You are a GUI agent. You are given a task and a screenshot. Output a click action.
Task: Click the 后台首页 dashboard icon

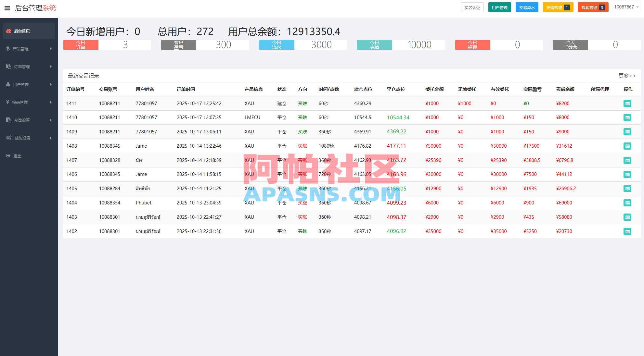(x=9, y=31)
